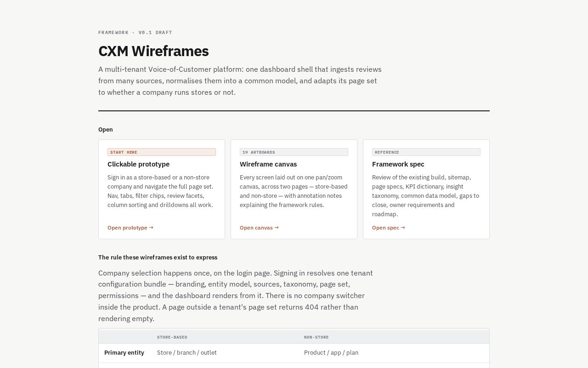Open the Wireframe canvas card
588x368 pixels.
pos(294,189)
